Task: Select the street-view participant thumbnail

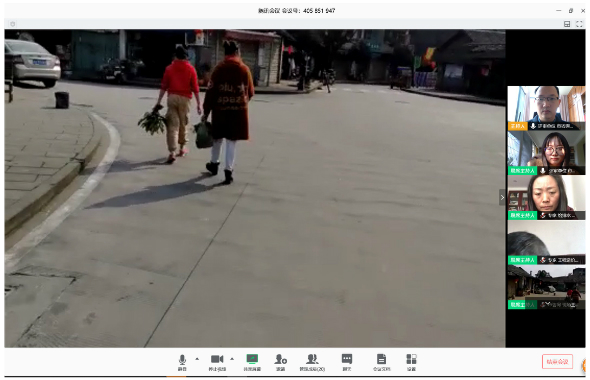Action: point(546,287)
